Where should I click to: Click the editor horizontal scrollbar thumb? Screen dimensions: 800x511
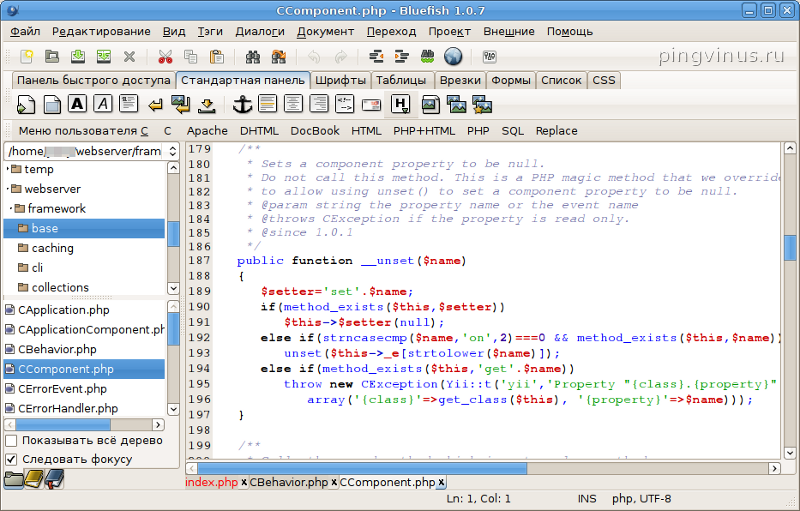362,468
